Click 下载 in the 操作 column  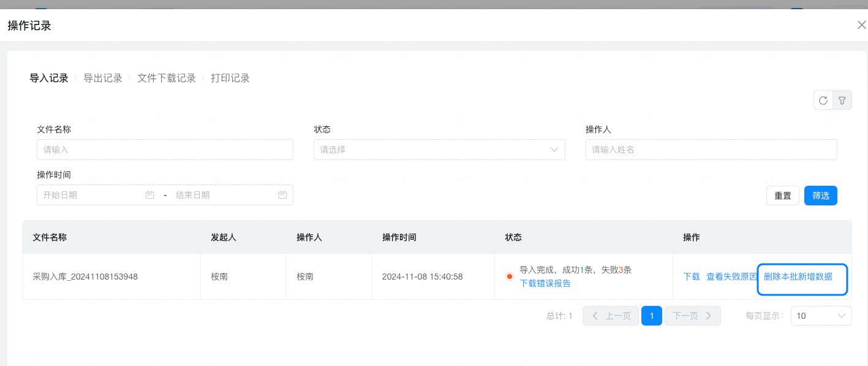point(692,276)
